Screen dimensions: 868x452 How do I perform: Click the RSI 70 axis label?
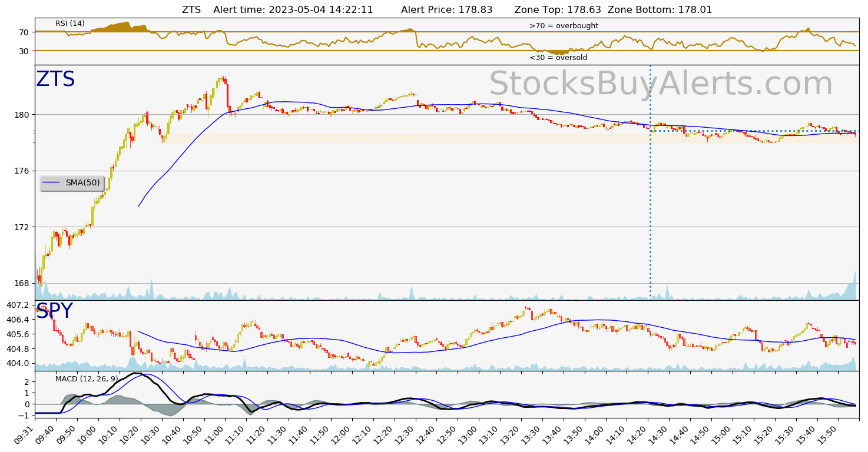24,32
